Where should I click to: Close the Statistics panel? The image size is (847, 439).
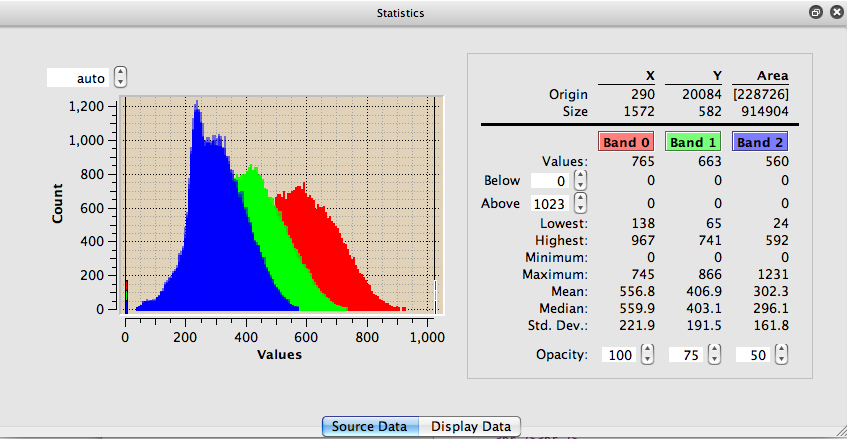[833, 13]
